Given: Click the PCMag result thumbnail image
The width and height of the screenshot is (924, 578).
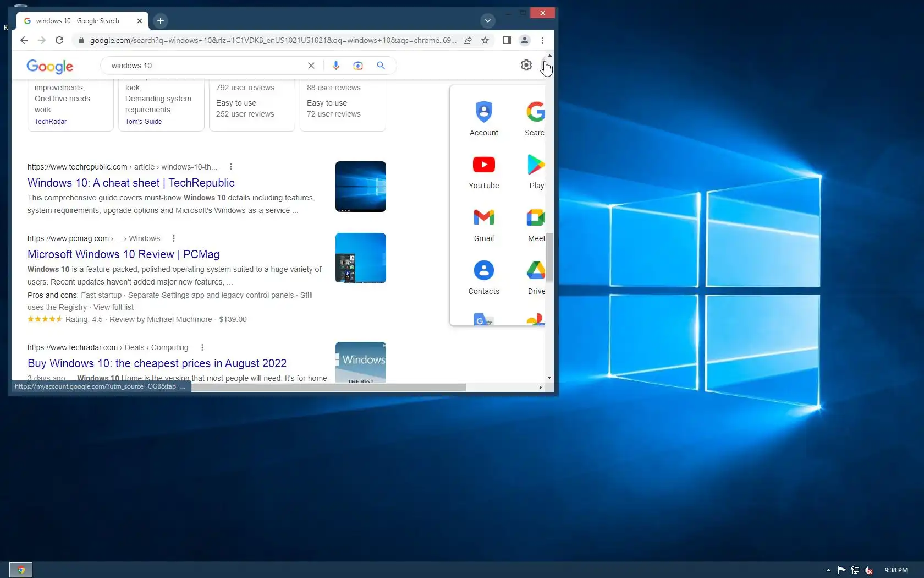Looking at the screenshot, I should point(361,258).
